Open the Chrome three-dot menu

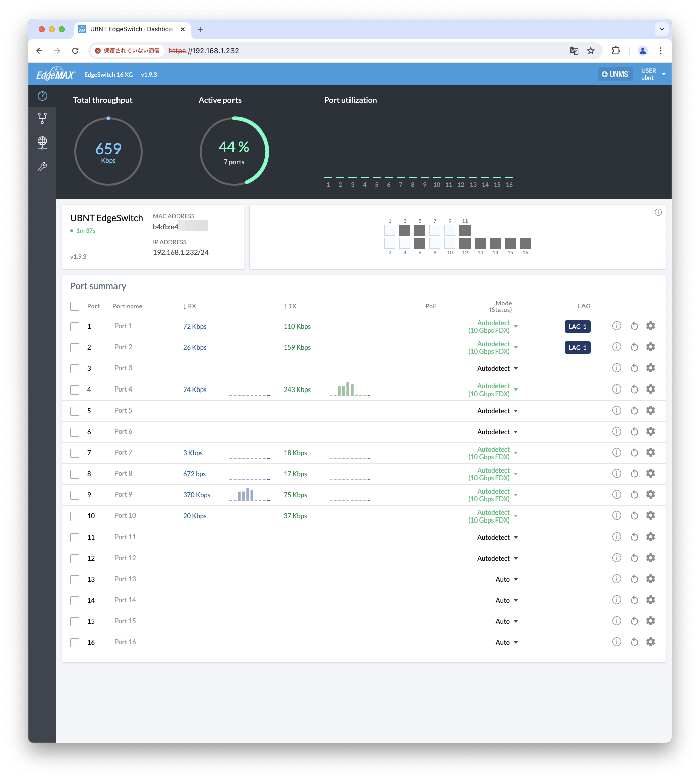click(x=661, y=51)
